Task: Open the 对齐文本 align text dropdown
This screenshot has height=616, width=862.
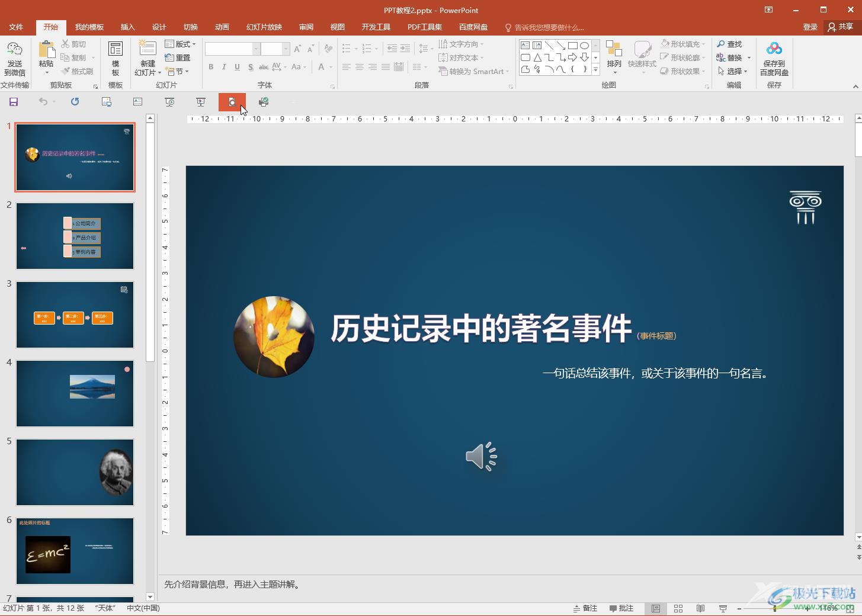Action: coord(461,57)
